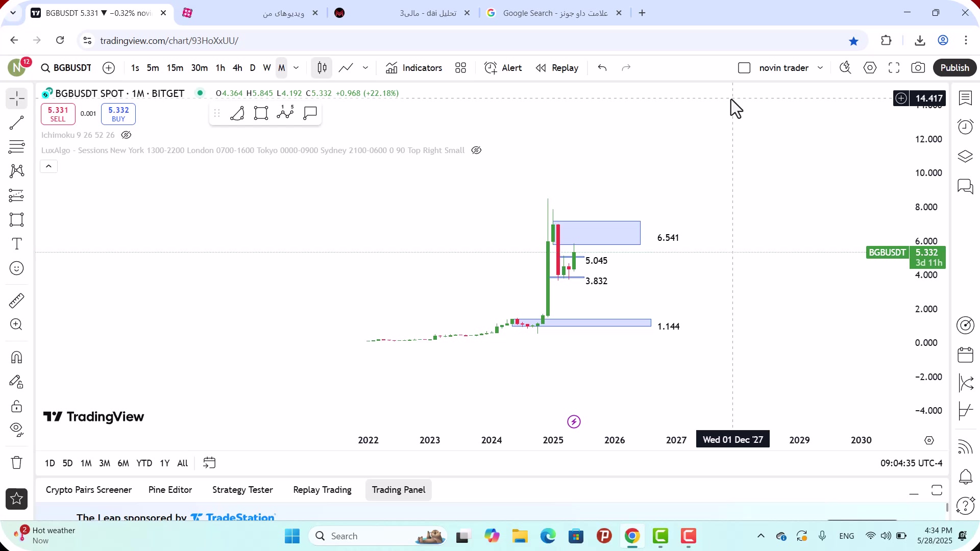The image size is (980, 551).
Task: Select the 1s timeframe
Action: (135, 68)
